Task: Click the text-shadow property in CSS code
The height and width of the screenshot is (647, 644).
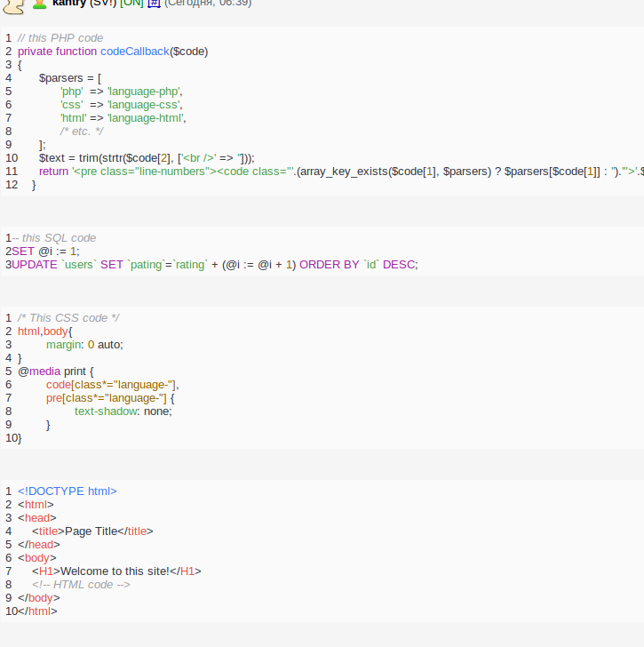Action: [x=105, y=411]
